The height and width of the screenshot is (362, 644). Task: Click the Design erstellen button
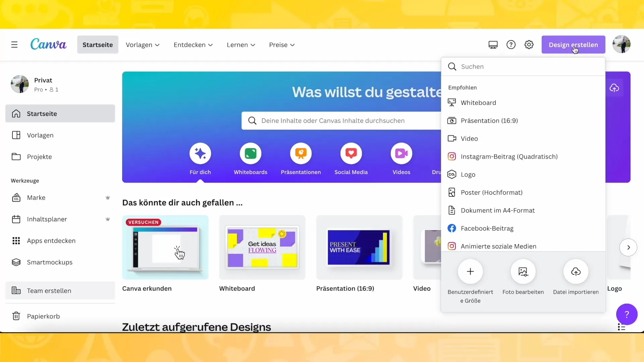(573, 44)
